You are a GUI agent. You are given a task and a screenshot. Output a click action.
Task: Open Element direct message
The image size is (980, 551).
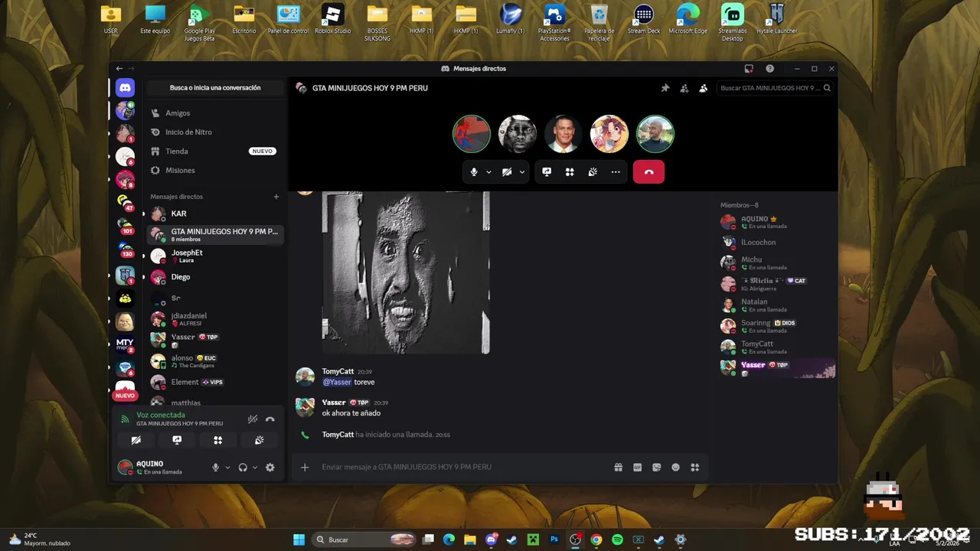pos(214,382)
